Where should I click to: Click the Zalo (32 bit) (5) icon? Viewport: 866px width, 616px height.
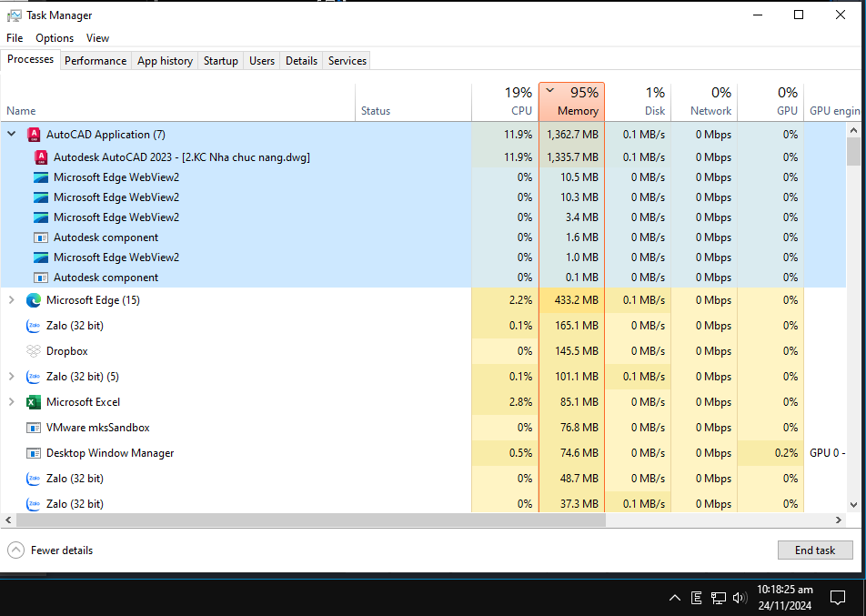point(34,377)
